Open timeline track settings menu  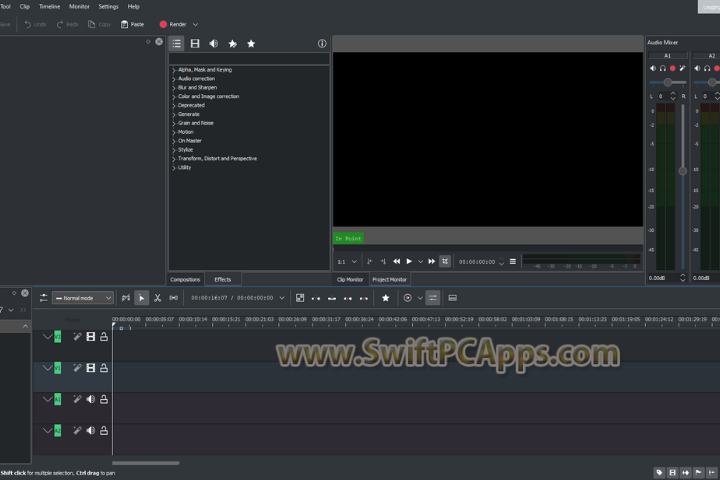(44, 298)
